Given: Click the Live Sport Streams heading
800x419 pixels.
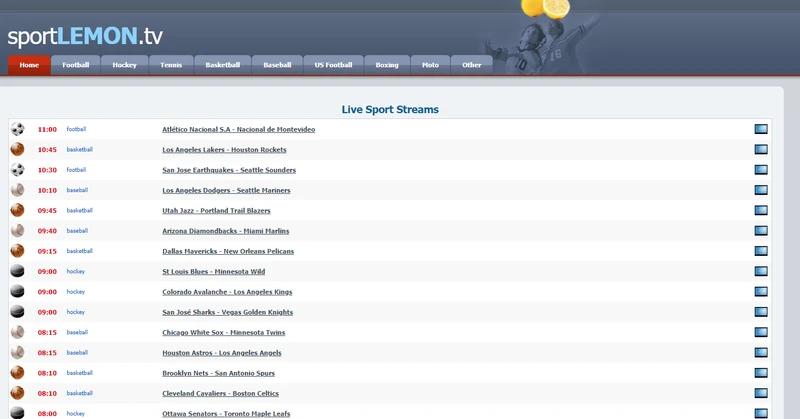Looking at the screenshot, I should (x=390, y=109).
